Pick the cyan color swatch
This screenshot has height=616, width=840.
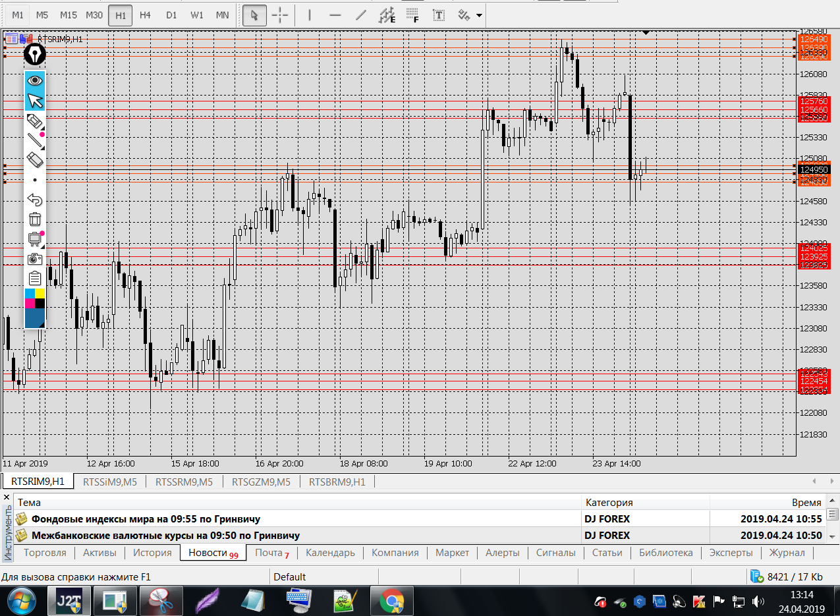tap(30, 293)
